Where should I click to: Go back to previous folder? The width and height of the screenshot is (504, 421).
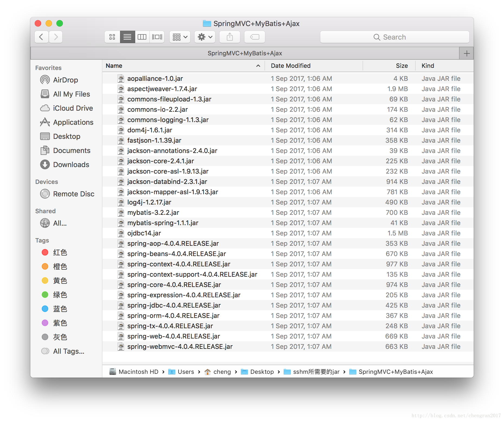pos(41,37)
